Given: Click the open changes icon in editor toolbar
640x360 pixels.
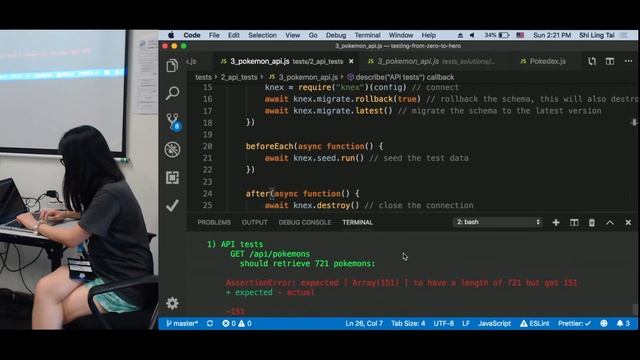Looking at the screenshot, I should [x=592, y=61].
